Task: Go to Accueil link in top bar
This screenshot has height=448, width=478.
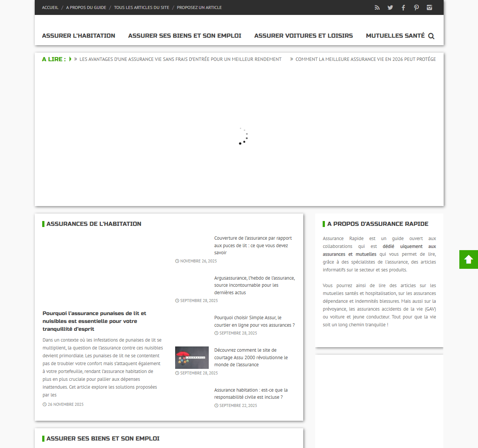Action: 50,7
